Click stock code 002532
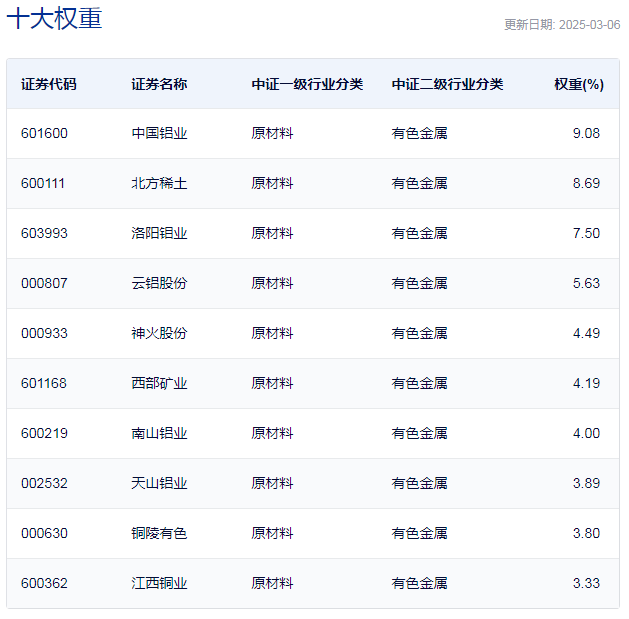The height and width of the screenshot is (619, 629). point(44,483)
